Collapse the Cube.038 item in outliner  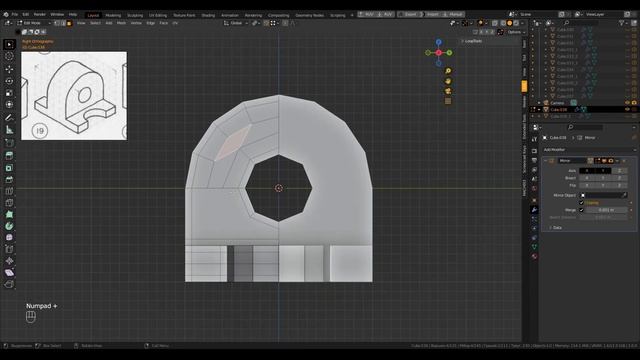point(539,109)
